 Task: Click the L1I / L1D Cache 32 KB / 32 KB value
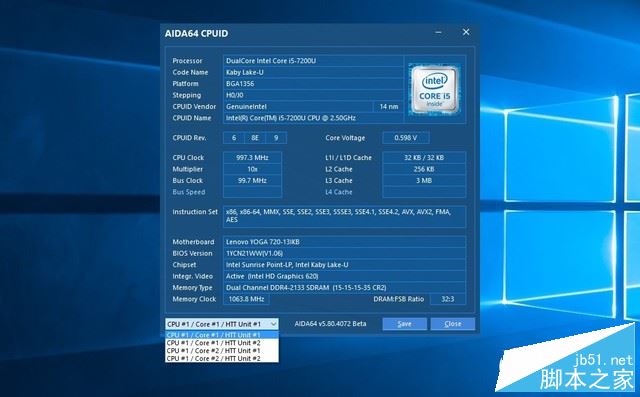[424, 157]
